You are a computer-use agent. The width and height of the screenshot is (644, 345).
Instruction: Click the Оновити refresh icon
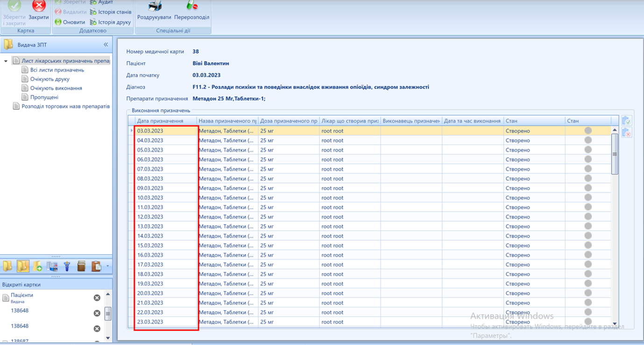pyautogui.click(x=58, y=22)
